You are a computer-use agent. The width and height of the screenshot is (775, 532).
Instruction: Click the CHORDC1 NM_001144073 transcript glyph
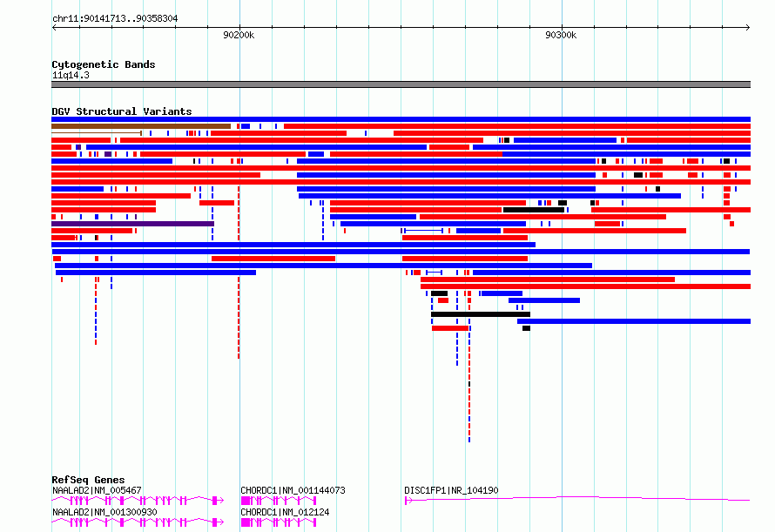pyautogui.click(x=279, y=501)
